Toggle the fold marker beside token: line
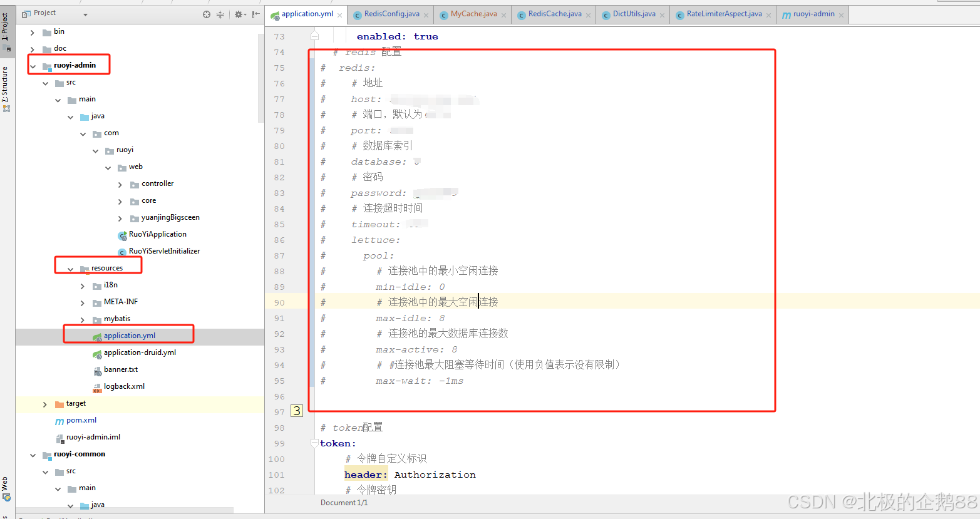 [x=314, y=443]
